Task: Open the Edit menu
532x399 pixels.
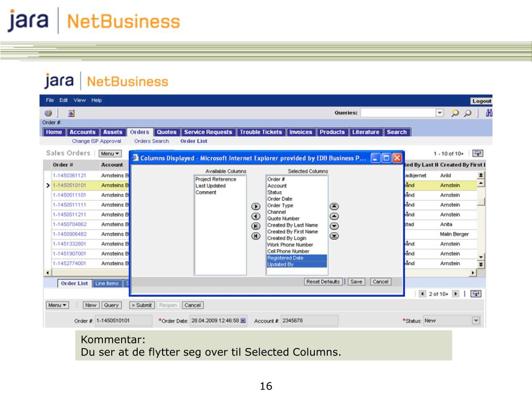Action: tap(63, 100)
